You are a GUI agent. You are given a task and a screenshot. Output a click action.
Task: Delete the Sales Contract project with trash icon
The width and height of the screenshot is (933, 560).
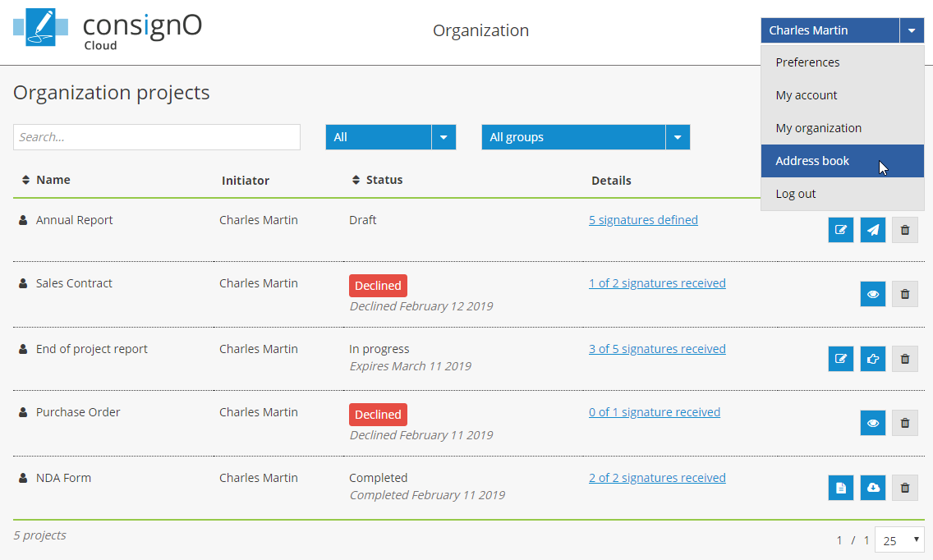point(905,293)
